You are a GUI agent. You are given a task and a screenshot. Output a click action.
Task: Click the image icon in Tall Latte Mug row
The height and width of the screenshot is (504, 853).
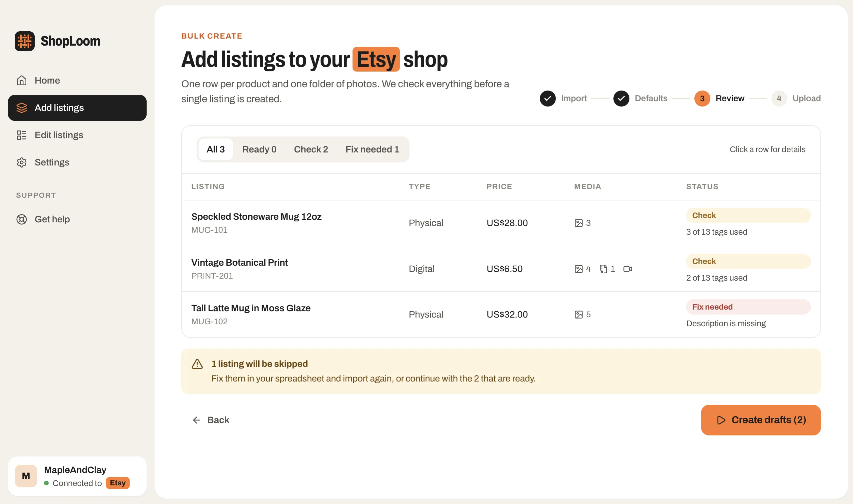point(578,315)
